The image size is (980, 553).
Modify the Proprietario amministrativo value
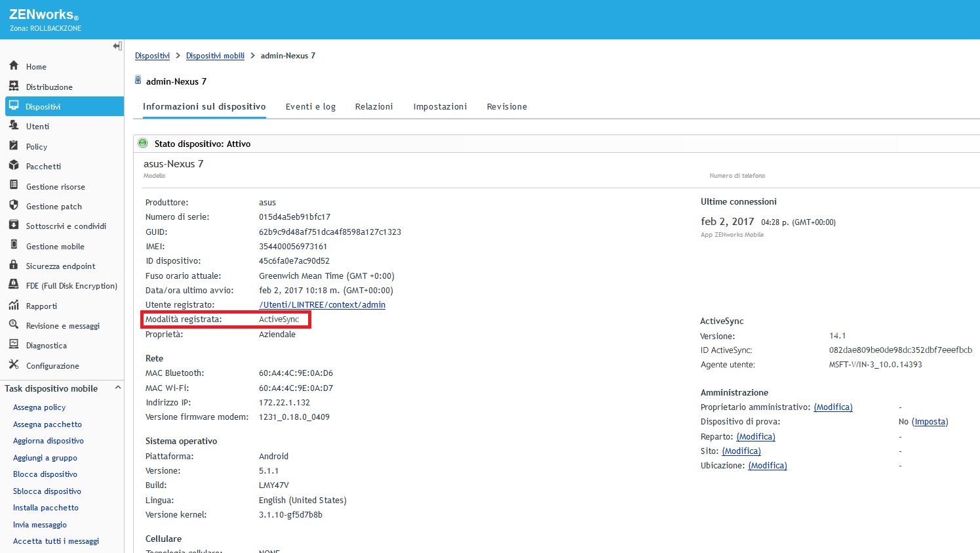(833, 407)
